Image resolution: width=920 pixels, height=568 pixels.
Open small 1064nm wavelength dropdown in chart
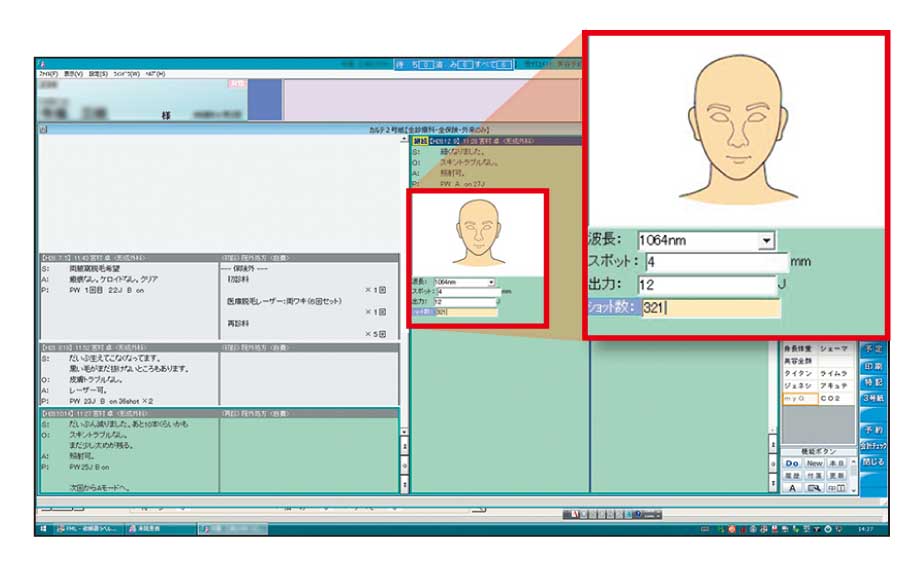[491, 282]
